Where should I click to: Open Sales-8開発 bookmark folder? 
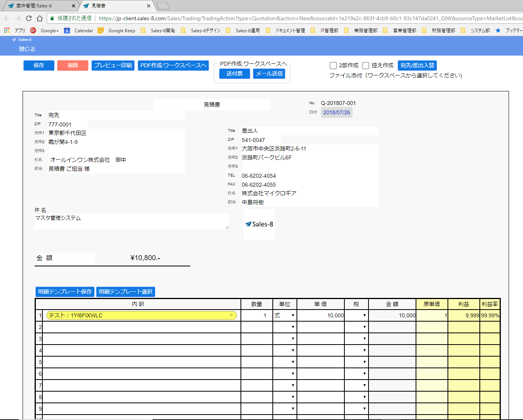tap(158, 30)
